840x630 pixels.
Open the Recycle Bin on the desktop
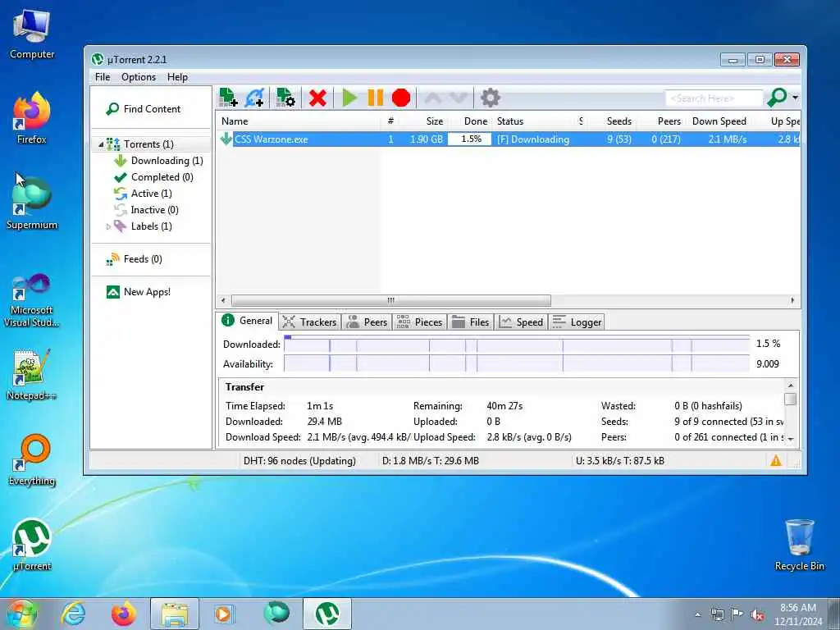(x=799, y=545)
